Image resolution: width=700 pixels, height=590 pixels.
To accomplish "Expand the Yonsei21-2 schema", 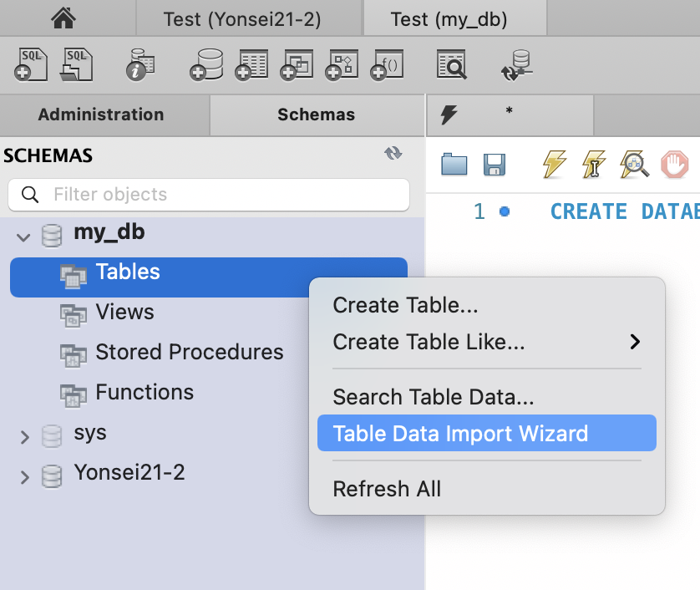I will pyautogui.click(x=24, y=477).
